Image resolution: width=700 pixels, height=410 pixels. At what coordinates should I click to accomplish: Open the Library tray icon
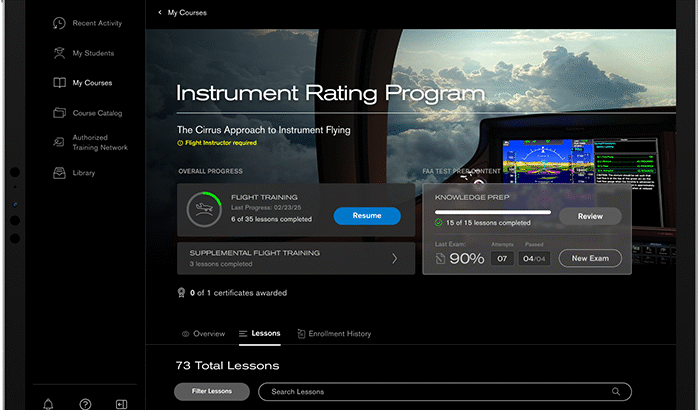click(x=59, y=173)
